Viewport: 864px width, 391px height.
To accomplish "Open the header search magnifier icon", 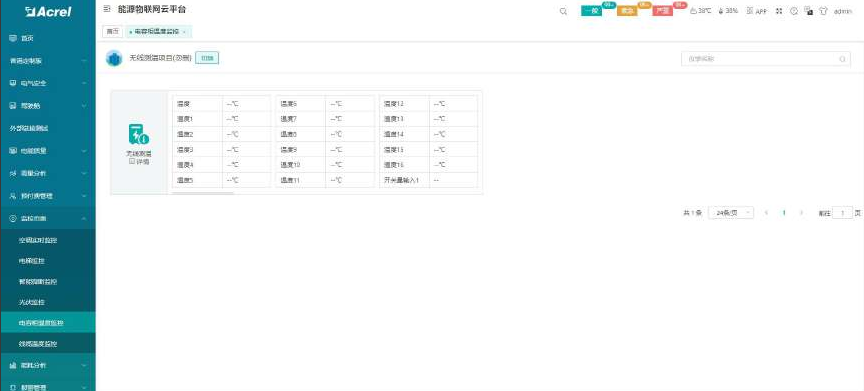I will pyautogui.click(x=563, y=11).
